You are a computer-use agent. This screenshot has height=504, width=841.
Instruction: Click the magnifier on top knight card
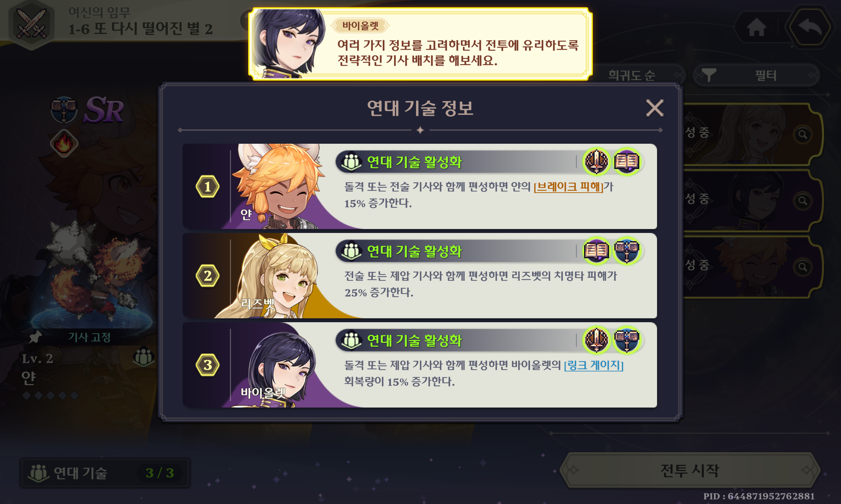click(x=803, y=135)
